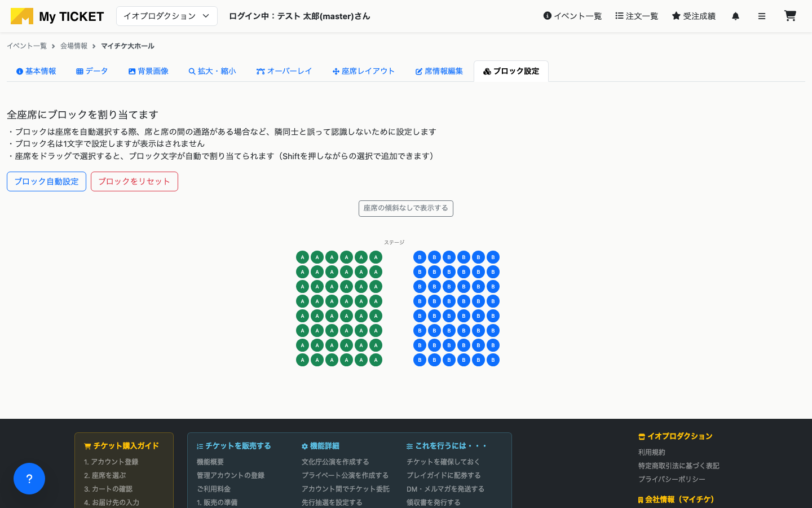The width and height of the screenshot is (812, 508).
Task: Switch to the 背景画像 tab
Action: [148, 71]
